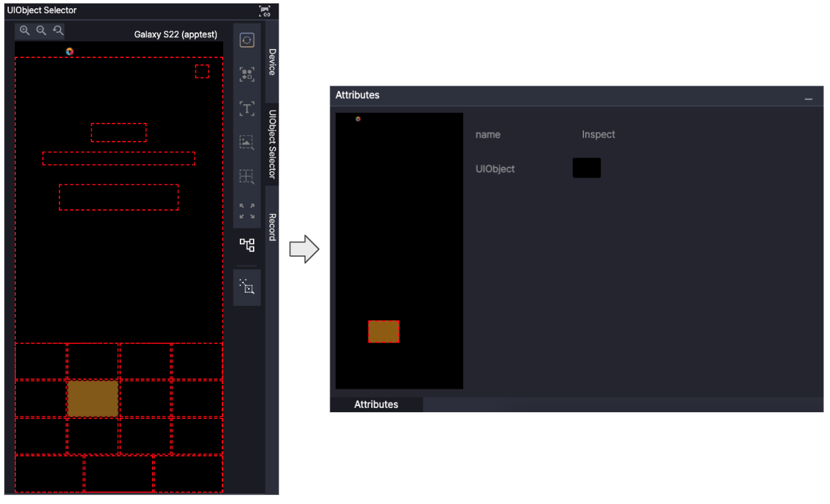Select the grid search tool icon
Viewport: 830px width, 504px height.
coord(247,177)
